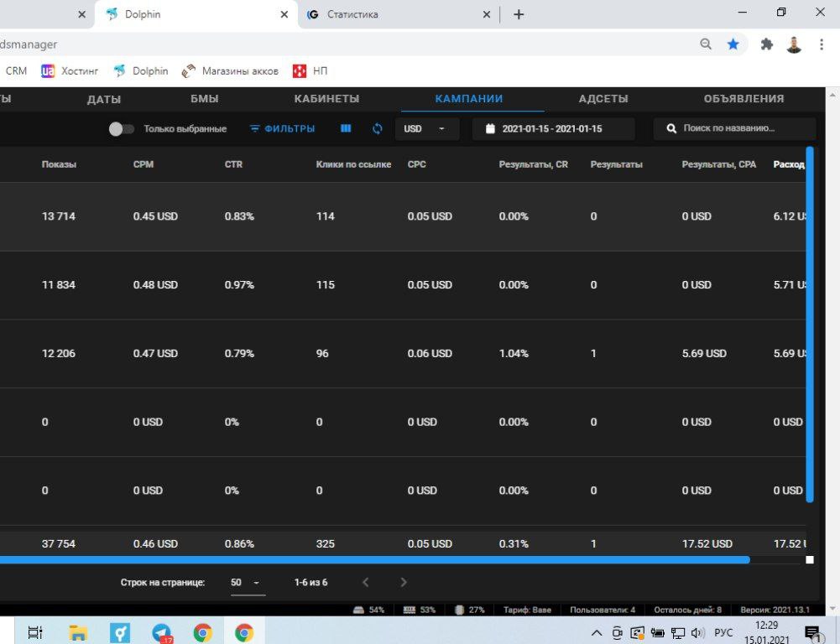Sort by CPM column header

143,164
